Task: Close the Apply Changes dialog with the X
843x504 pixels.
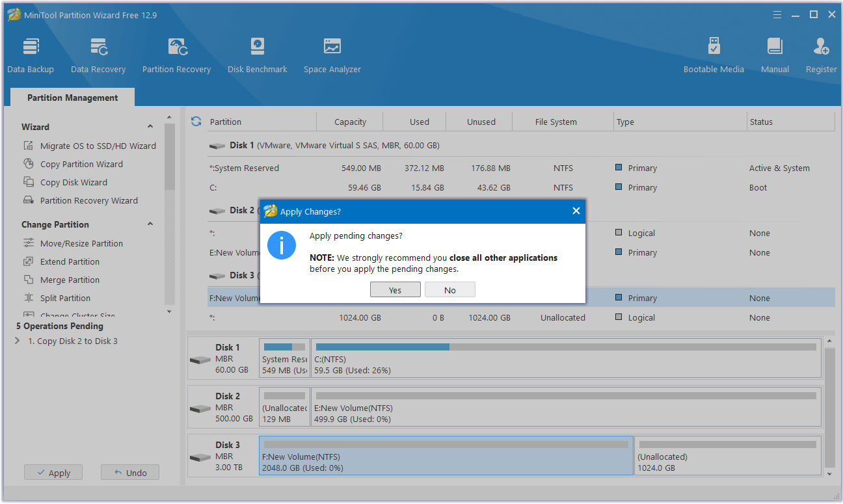Action: (576, 211)
